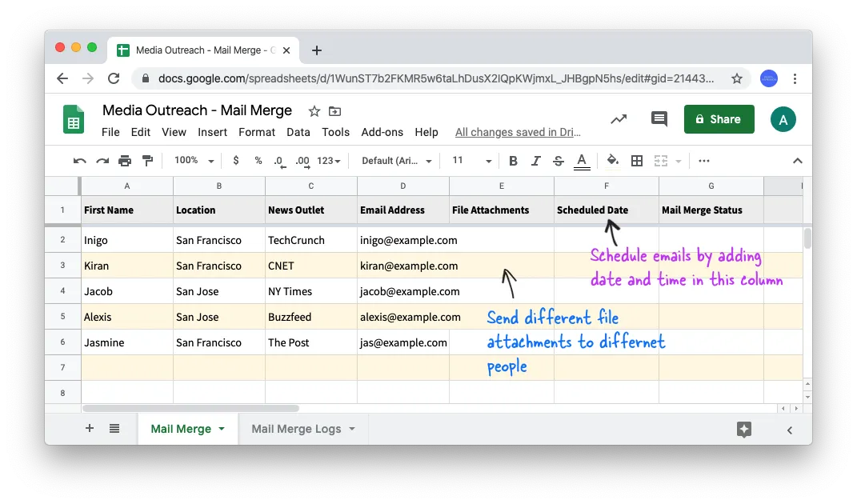Toggle italic formatting

(x=535, y=160)
